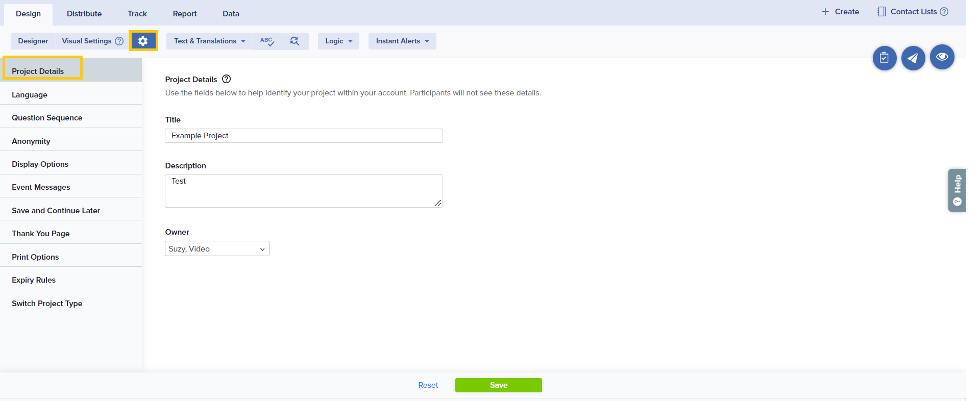Open the Owner select box
This screenshot has height=401, width=980.
point(217,248)
